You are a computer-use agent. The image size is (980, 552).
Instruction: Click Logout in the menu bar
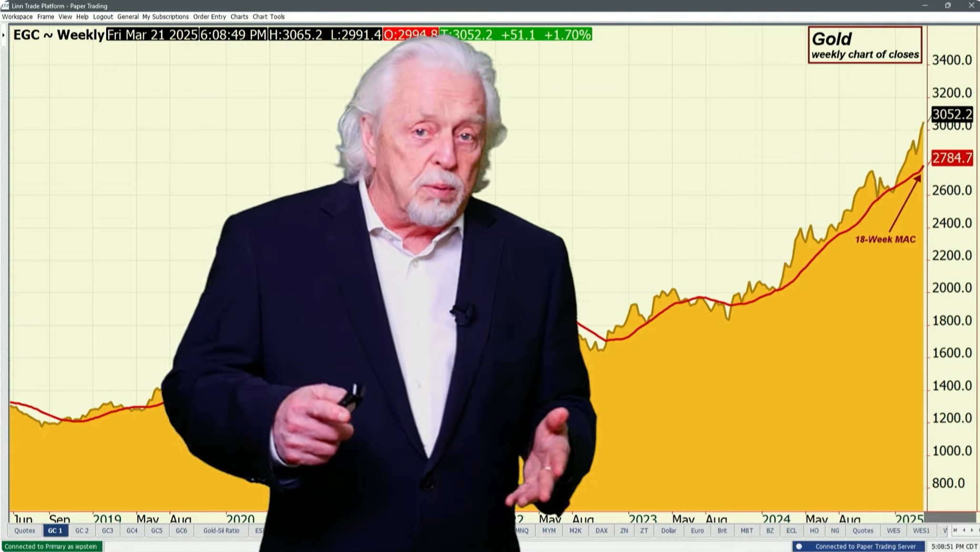click(x=103, y=17)
